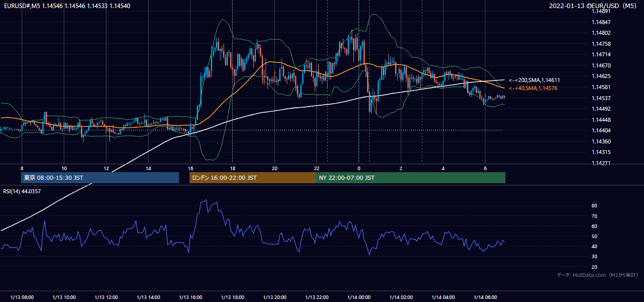Click price level 1.14315 on the axis
Viewport: 644px width, 302px height.
(x=601, y=152)
